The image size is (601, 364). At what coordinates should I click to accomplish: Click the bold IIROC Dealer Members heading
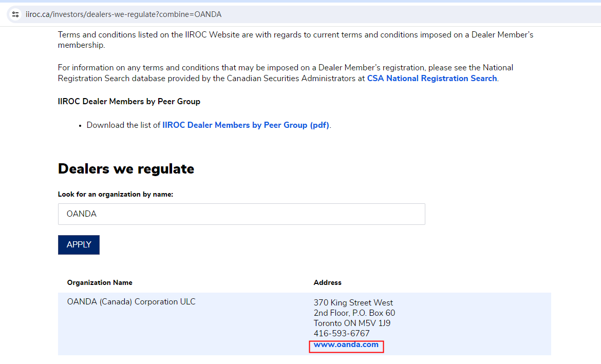click(129, 102)
